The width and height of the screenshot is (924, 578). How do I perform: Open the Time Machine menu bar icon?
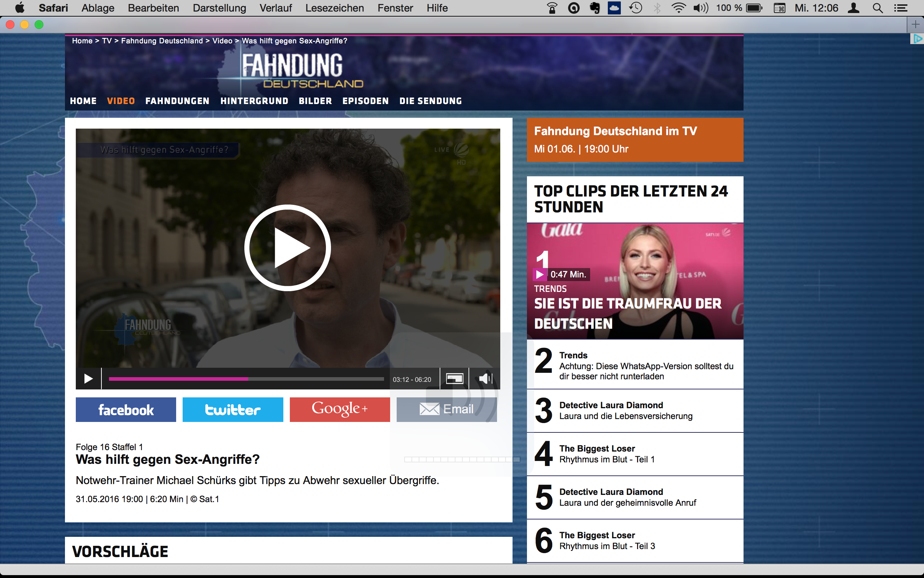coord(636,8)
